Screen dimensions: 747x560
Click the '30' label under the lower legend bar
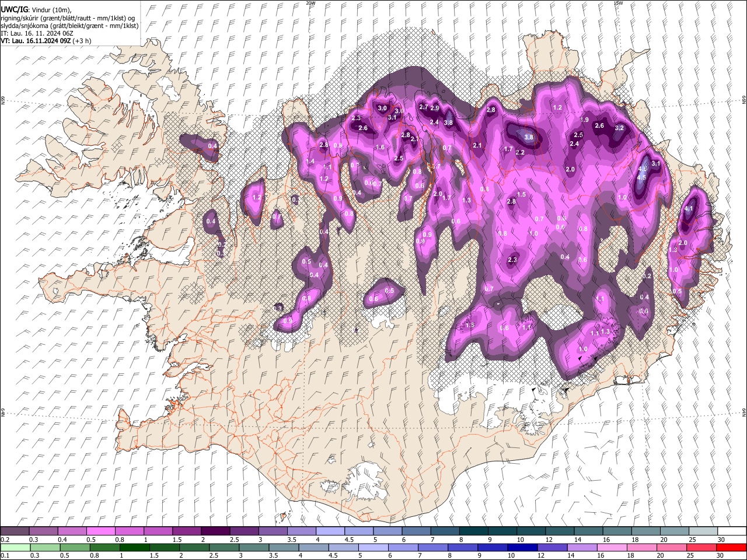click(721, 556)
